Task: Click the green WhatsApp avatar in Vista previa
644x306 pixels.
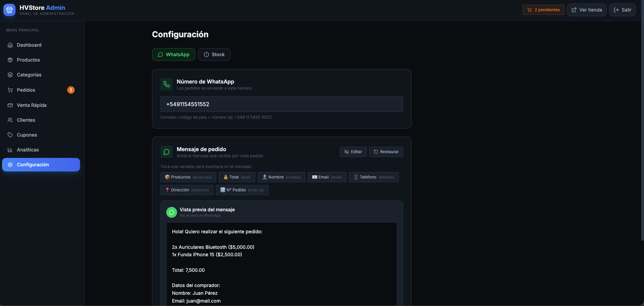Action: (x=171, y=212)
